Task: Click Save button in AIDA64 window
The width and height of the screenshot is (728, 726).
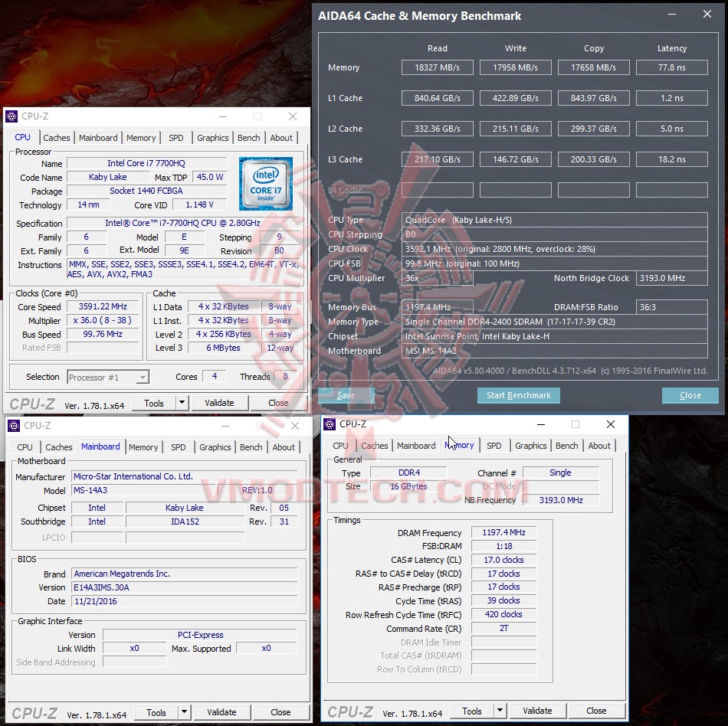Action: tap(346, 395)
